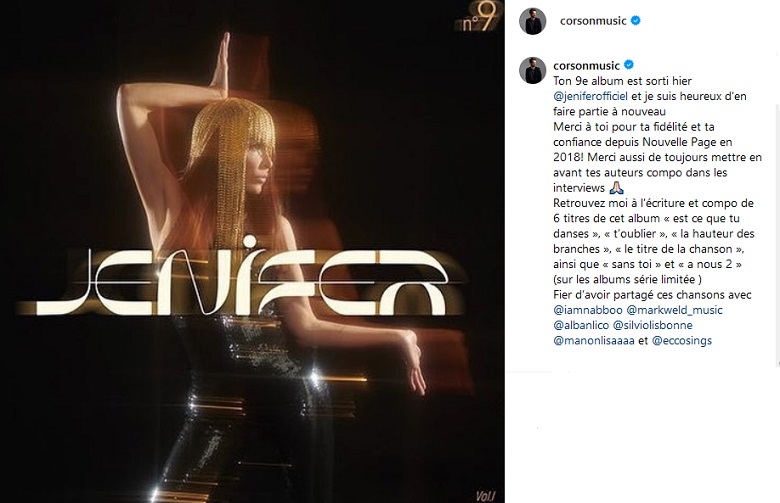Click the JENIFER title text on cover

[x=243, y=280]
